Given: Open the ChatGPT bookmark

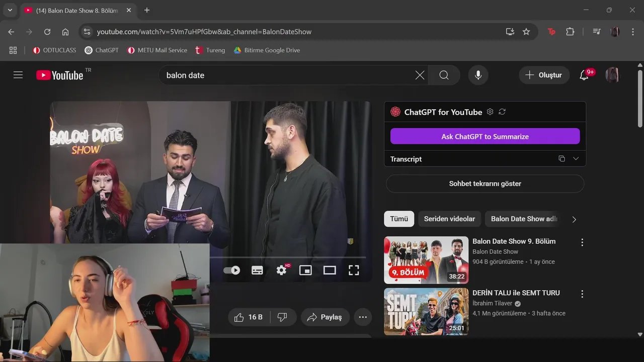Looking at the screenshot, I should (x=102, y=50).
